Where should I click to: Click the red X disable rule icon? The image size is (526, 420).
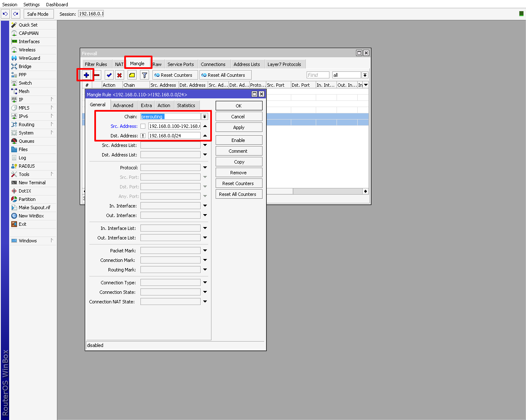[x=120, y=75]
